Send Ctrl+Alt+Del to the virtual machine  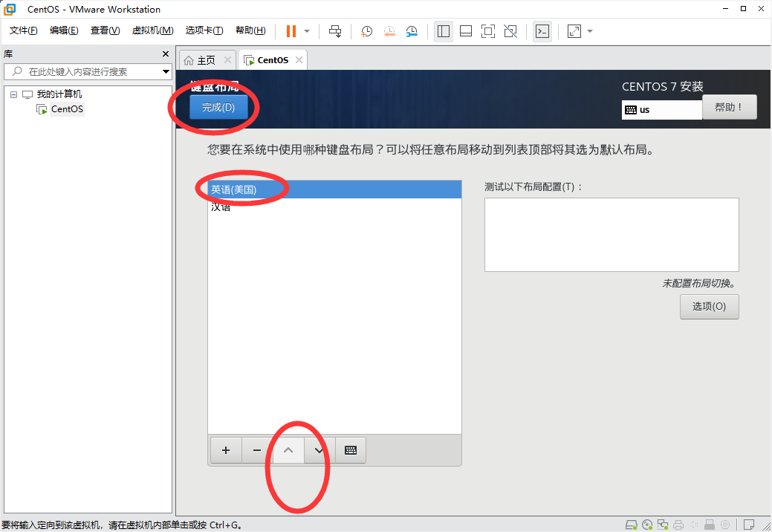click(x=335, y=31)
